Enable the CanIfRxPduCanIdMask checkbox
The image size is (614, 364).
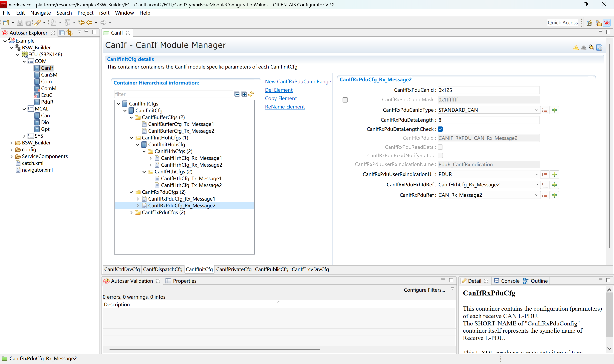[x=345, y=100]
